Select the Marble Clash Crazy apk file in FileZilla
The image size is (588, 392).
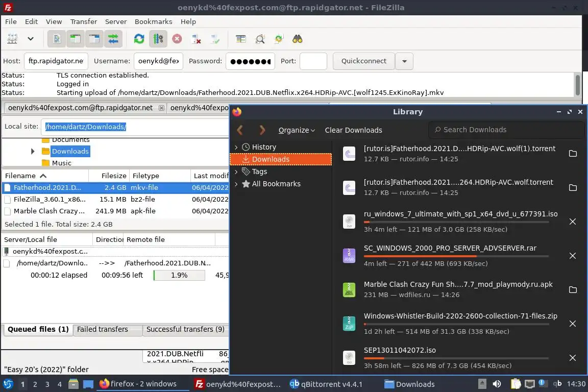(115, 211)
